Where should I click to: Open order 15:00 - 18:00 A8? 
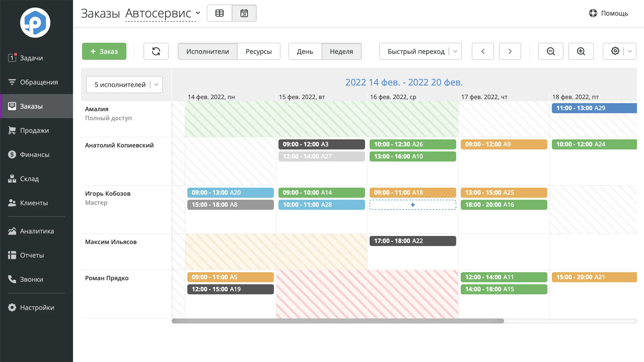(230, 205)
